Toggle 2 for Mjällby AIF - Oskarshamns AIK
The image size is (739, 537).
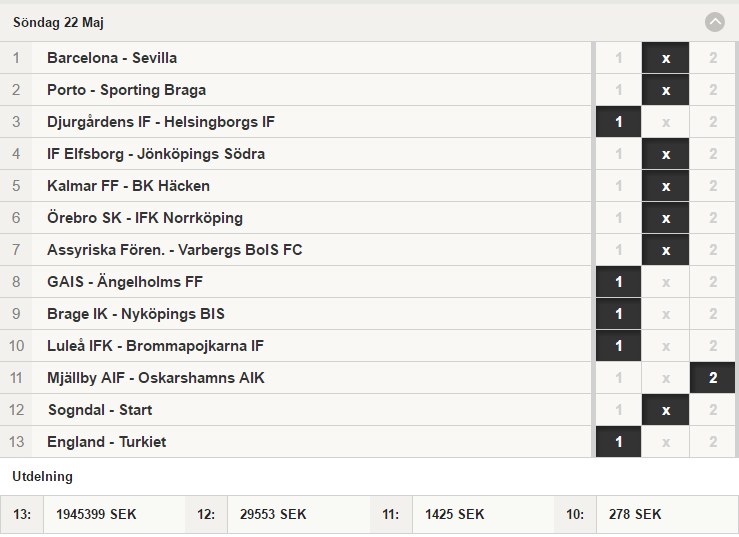click(x=713, y=378)
